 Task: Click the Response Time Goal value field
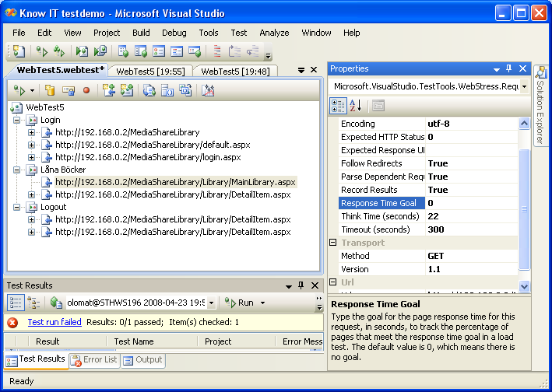pyautogui.click(x=471, y=203)
